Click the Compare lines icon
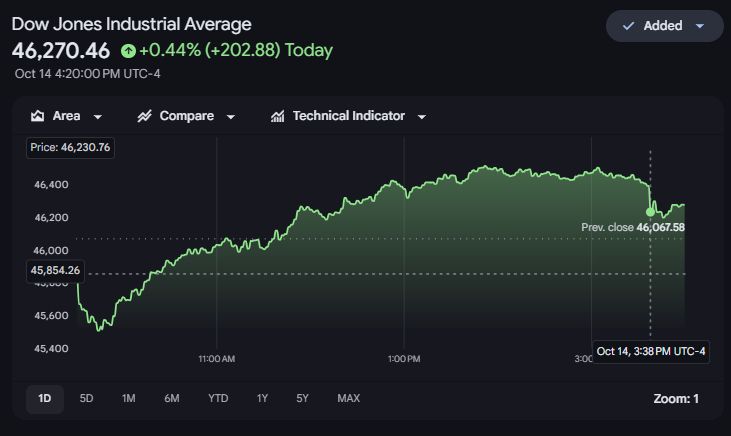 (144, 116)
